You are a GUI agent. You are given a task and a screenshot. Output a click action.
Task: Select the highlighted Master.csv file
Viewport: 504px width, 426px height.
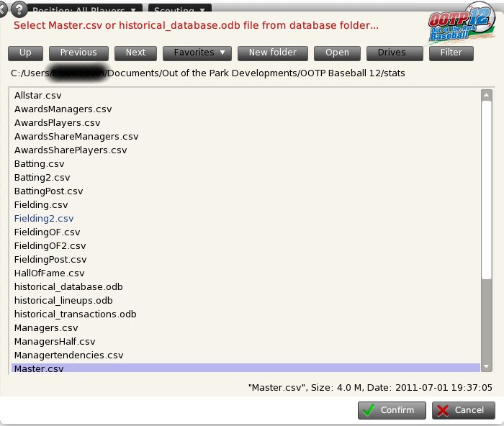(246, 368)
